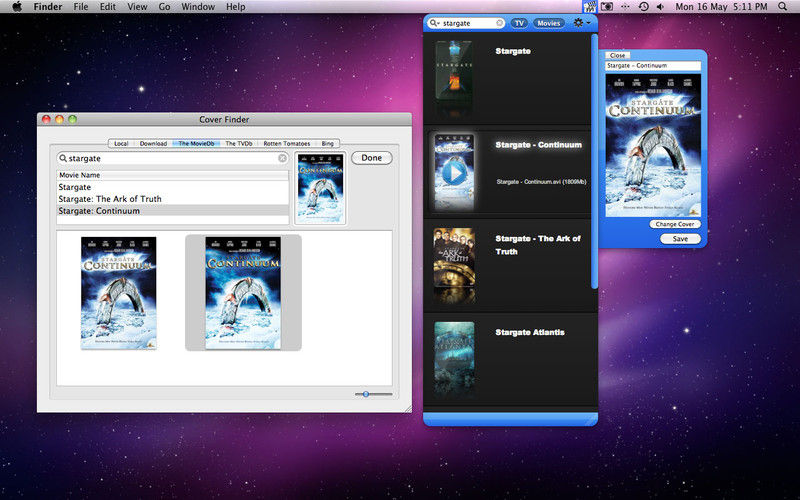Switch to the Bing tab

(x=328, y=144)
